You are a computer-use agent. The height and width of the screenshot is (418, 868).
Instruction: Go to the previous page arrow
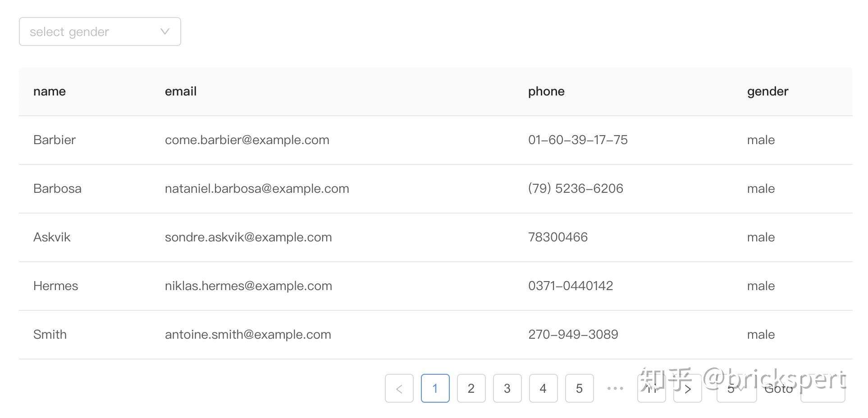tap(399, 388)
